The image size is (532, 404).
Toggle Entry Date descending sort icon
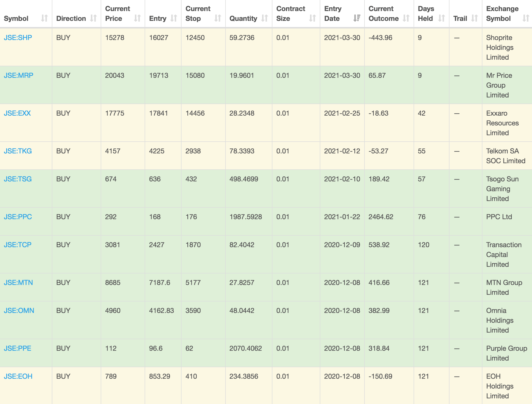click(x=357, y=18)
